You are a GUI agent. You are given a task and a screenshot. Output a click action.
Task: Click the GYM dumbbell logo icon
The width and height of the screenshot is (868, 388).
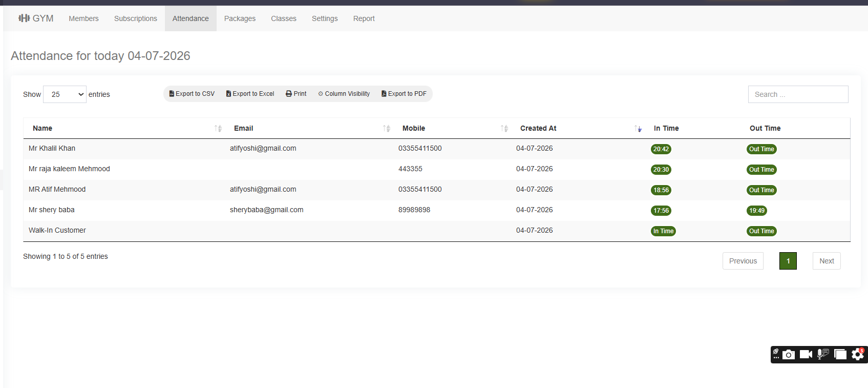[x=24, y=18]
